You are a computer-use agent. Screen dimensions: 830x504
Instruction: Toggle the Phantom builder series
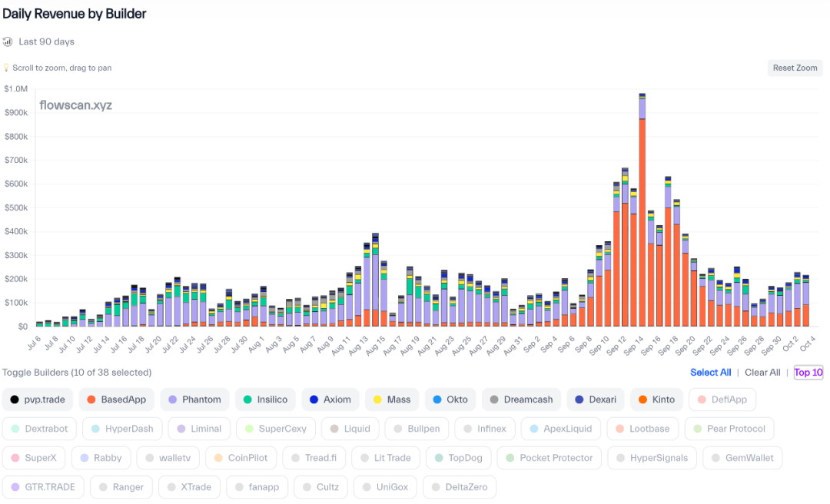[194, 400]
